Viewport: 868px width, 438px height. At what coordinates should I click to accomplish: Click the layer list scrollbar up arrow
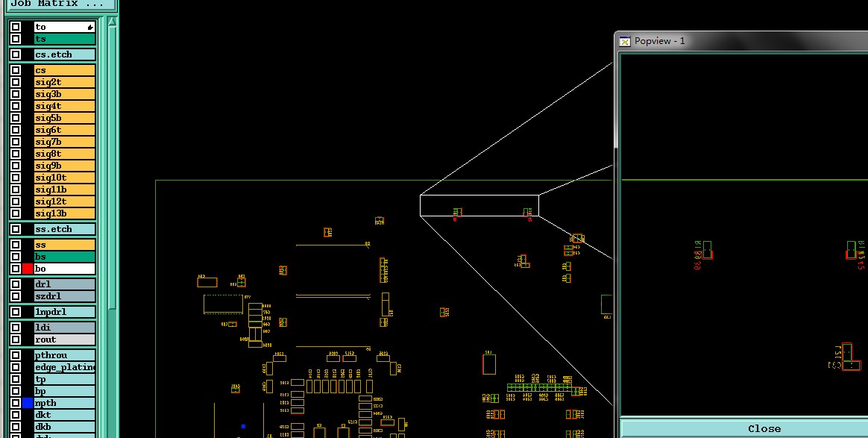click(112, 22)
